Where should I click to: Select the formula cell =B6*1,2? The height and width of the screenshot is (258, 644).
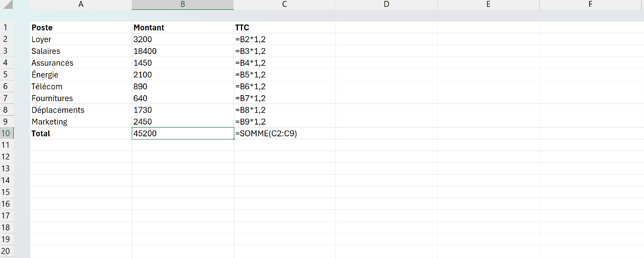[285, 86]
